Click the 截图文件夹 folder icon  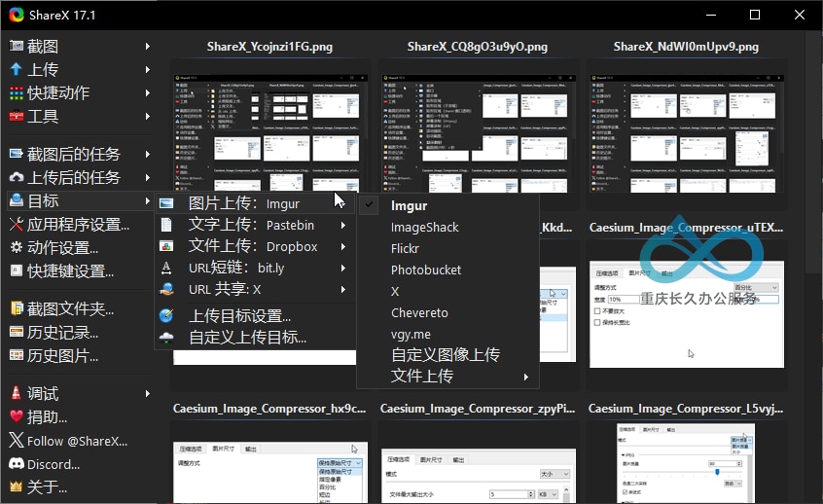(17, 308)
